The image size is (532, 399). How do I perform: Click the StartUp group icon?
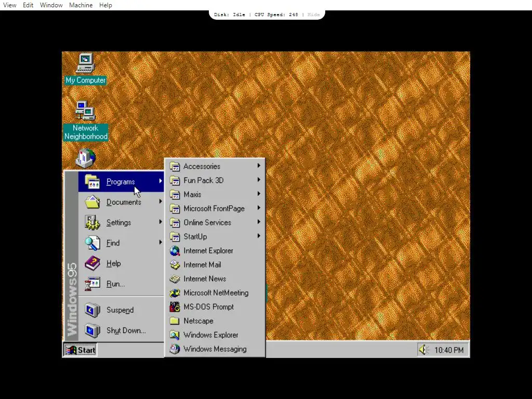pyautogui.click(x=175, y=236)
